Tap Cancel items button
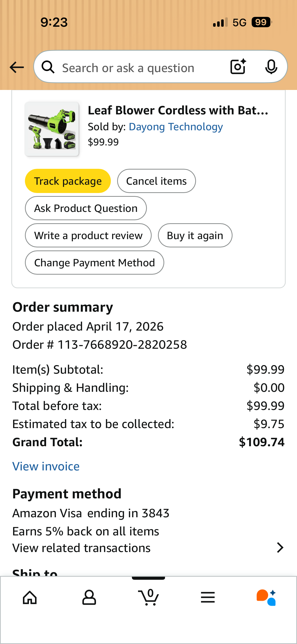The width and height of the screenshot is (297, 644). pyautogui.click(x=156, y=181)
